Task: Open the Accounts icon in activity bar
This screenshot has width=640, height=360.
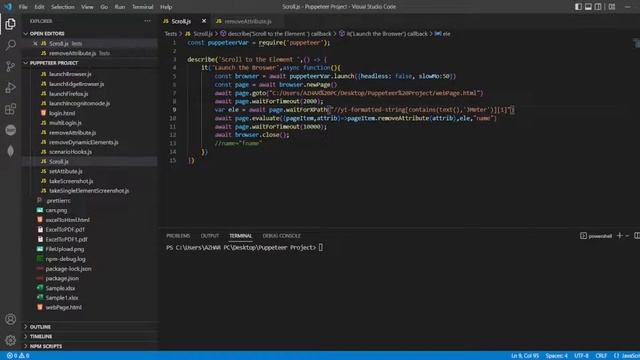Action: tap(11, 319)
